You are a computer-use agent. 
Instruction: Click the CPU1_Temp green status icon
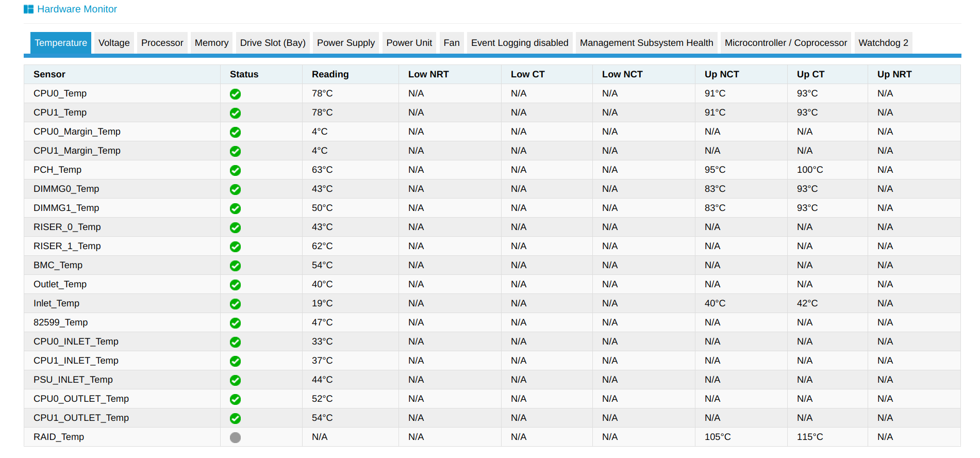235,113
